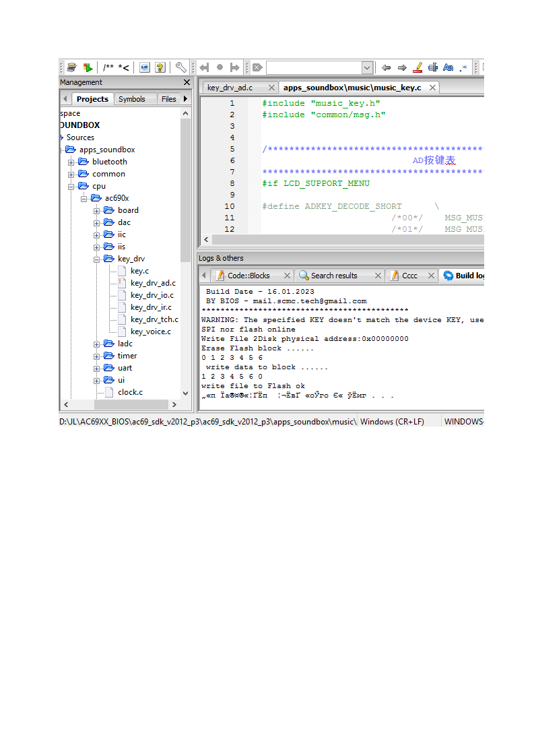Switch to the Projects tab

92,99
